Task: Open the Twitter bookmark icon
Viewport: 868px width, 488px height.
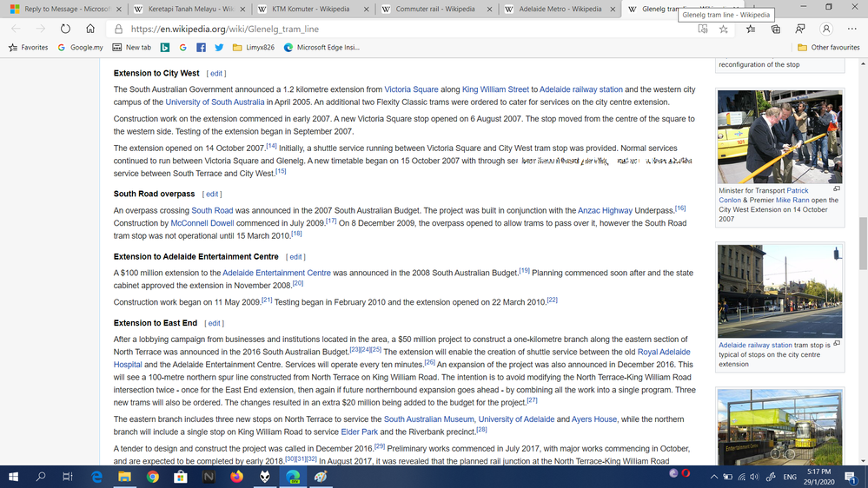Action: [219, 48]
